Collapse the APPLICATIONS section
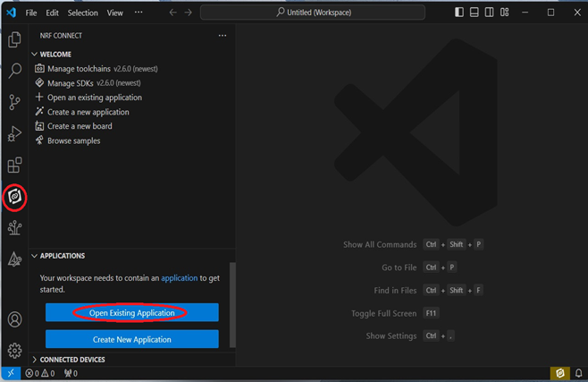The image size is (588, 382). [x=35, y=256]
